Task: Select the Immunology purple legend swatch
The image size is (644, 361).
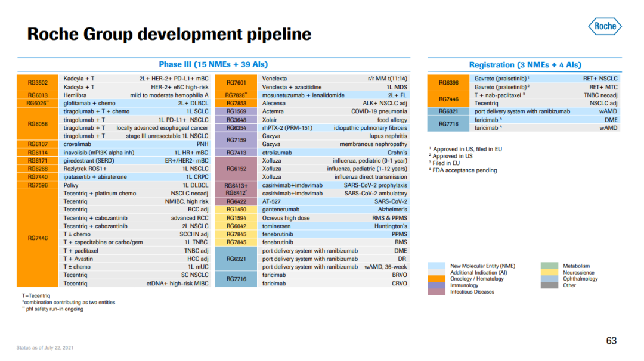Action: pyautogui.click(x=436, y=285)
